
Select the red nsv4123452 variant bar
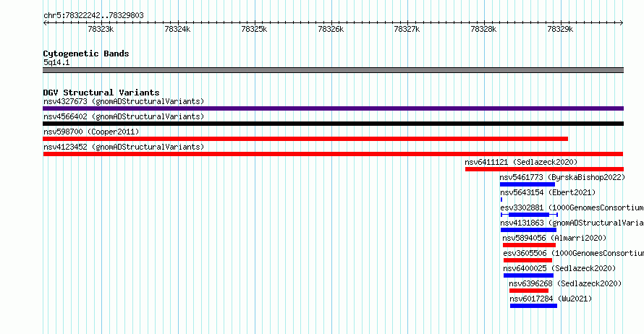[333, 154]
